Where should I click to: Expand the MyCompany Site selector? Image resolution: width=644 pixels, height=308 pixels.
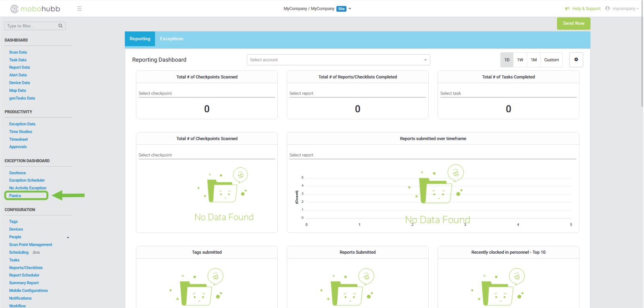coord(349,8)
